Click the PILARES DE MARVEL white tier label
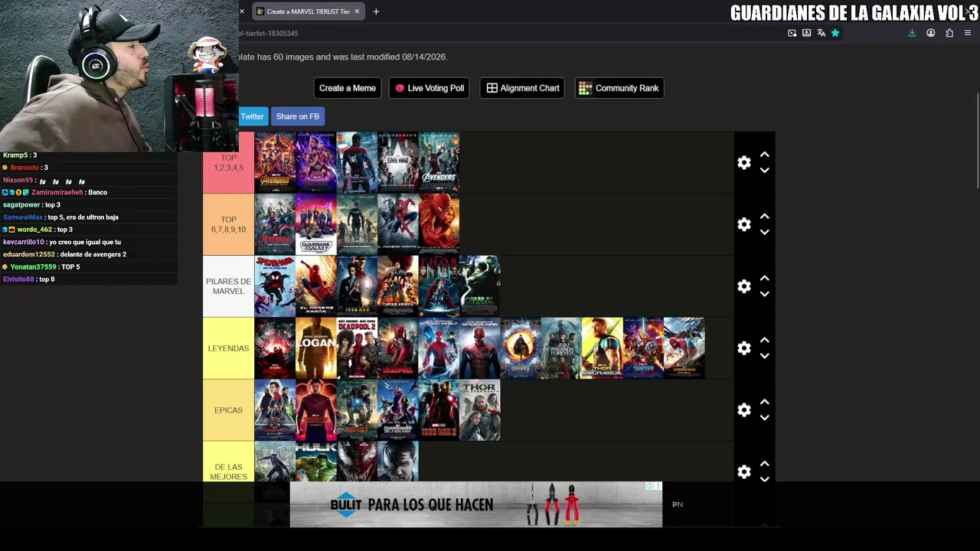 point(228,286)
